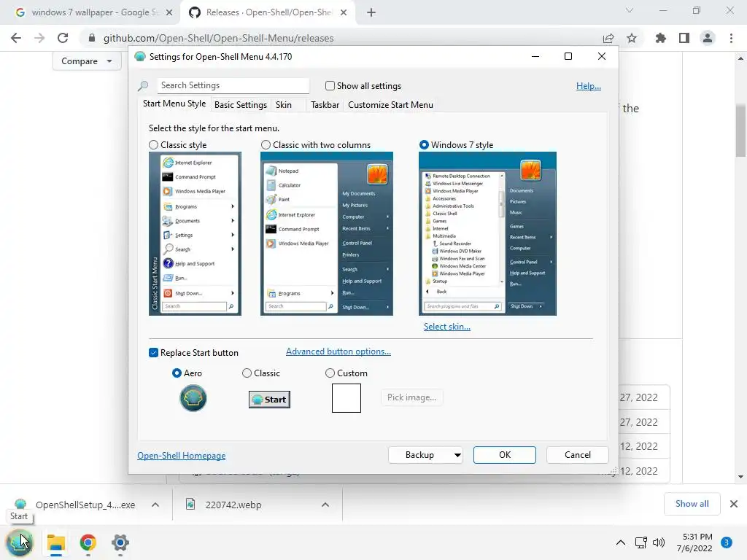
Task: Click the Select skin link
Action: tap(447, 327)
